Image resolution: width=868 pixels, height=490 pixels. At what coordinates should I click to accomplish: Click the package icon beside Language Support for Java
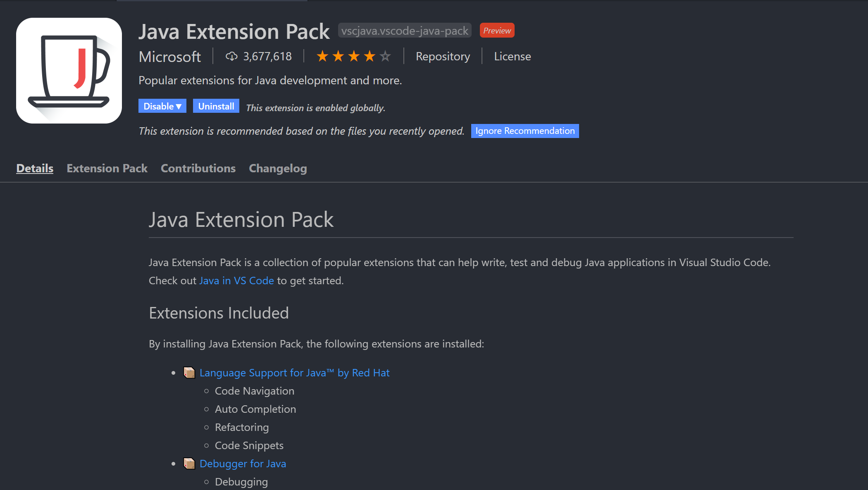(x=189, y=372)
